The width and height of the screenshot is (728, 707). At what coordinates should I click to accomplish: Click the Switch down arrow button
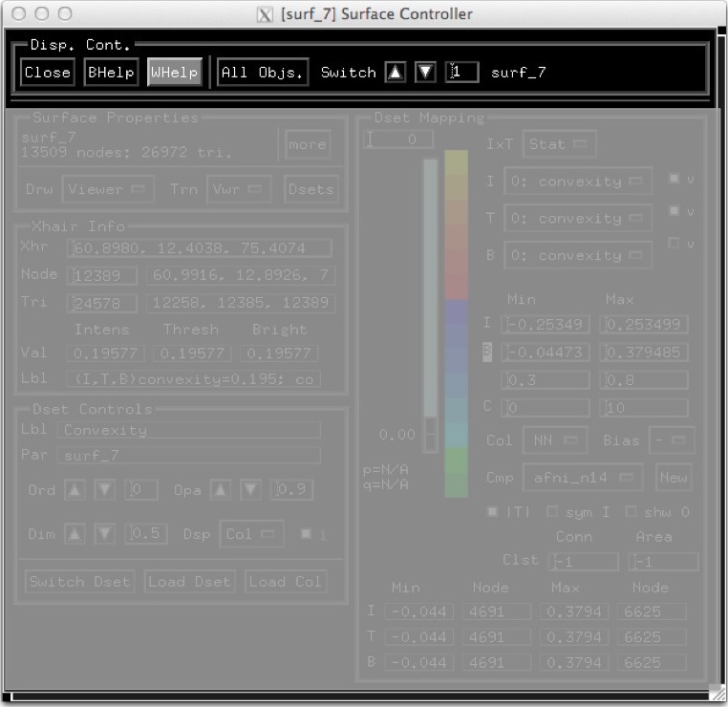(x=425, y=73)
